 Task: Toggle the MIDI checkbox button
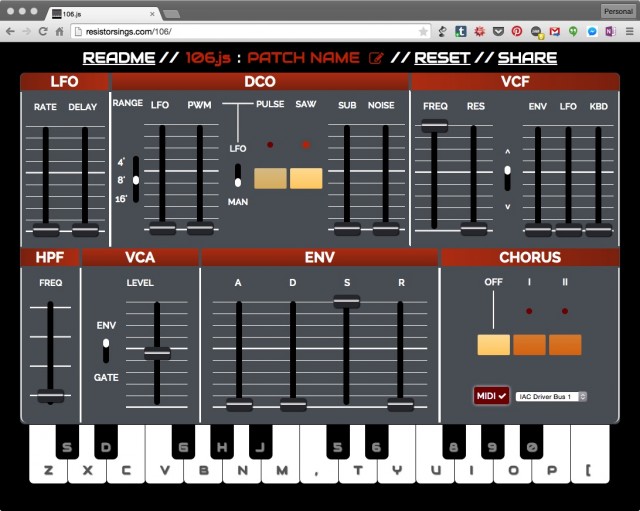point(492,396)
